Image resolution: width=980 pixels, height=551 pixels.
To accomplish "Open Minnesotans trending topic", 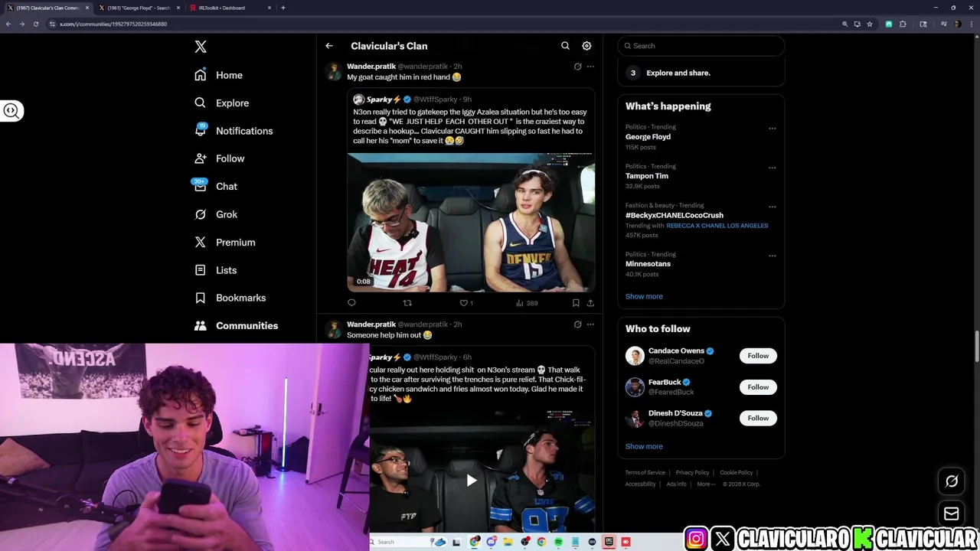I will [x=648, y=264].
